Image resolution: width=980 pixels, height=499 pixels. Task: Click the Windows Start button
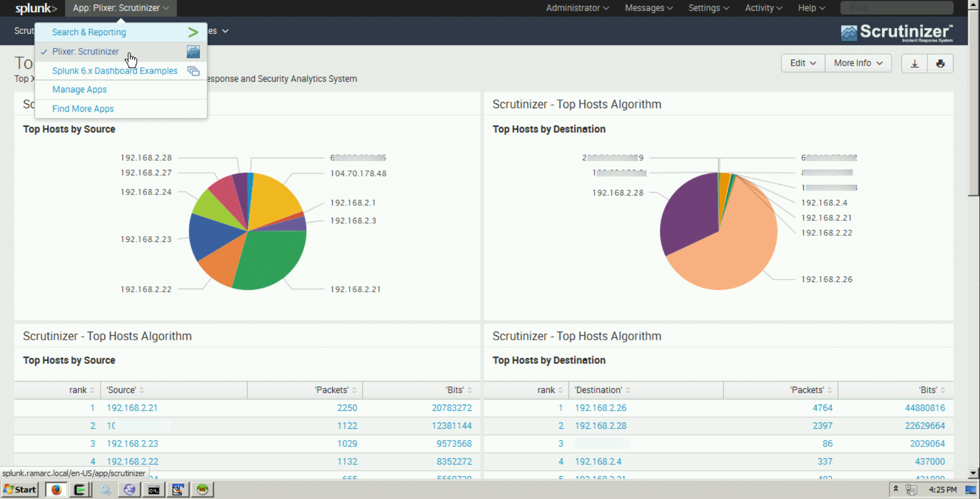click(20, 490)
